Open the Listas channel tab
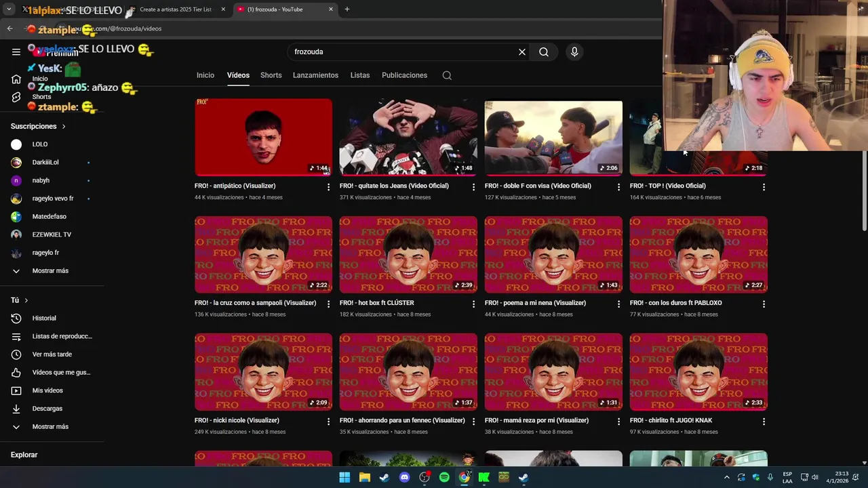This screenshot has width=868, height=488. pos(360,75)
